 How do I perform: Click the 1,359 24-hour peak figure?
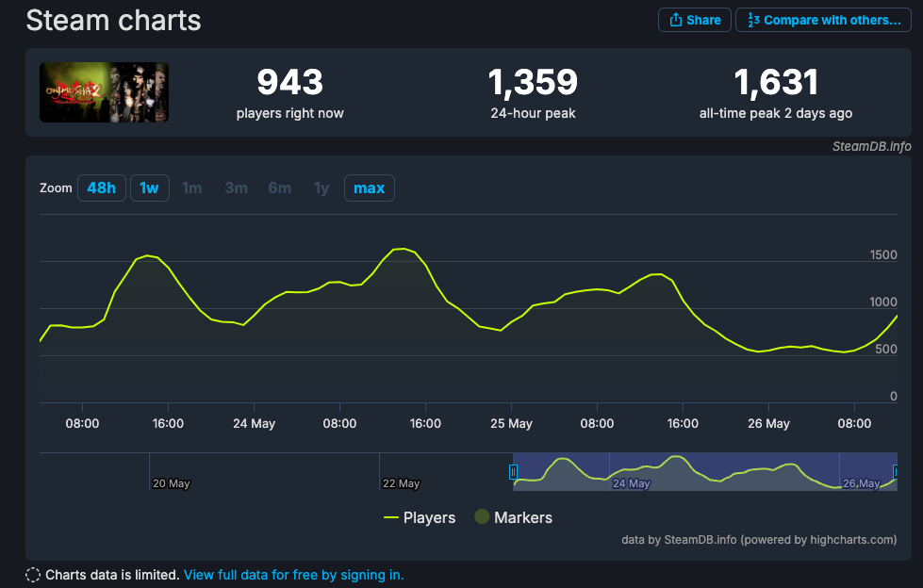533,82
